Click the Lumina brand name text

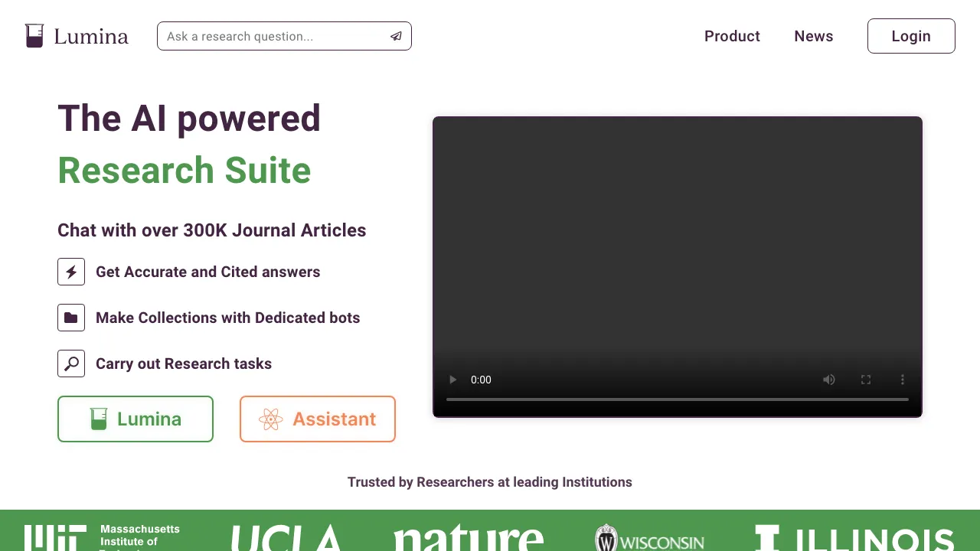[x=91, y=36]
